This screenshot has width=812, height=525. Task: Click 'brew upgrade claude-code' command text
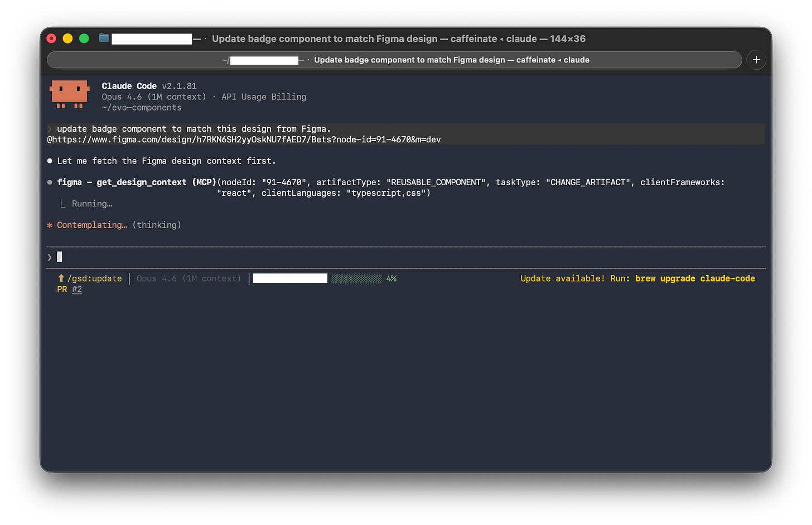click(x=695, y=278)
